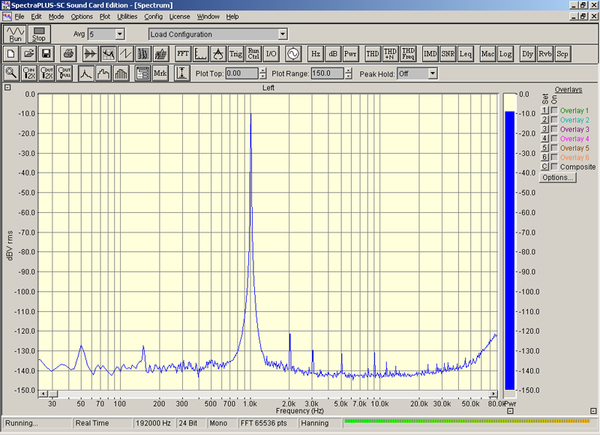Open the Options menu
The width and height of the screenshot is (600, 435).
[x=82, y=16]
